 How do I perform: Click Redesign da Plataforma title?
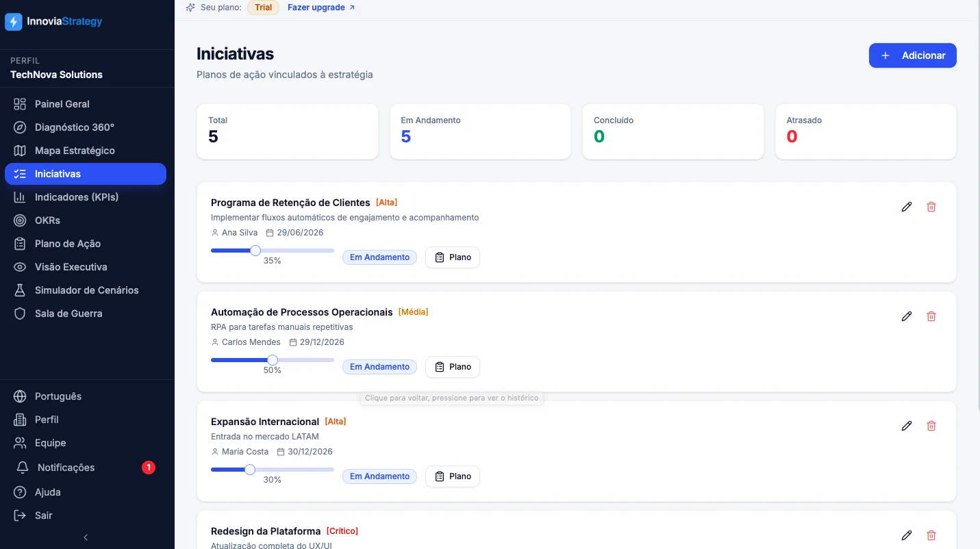266,531
